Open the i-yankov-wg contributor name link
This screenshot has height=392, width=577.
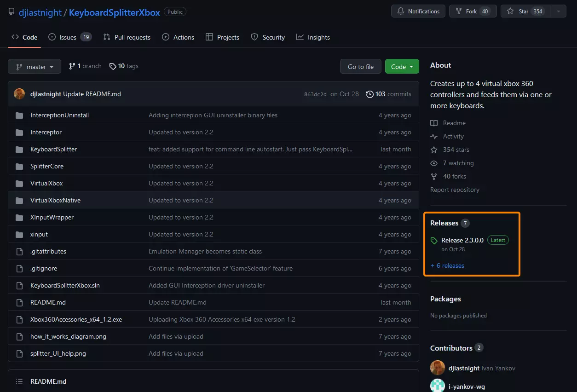point(467,386)
